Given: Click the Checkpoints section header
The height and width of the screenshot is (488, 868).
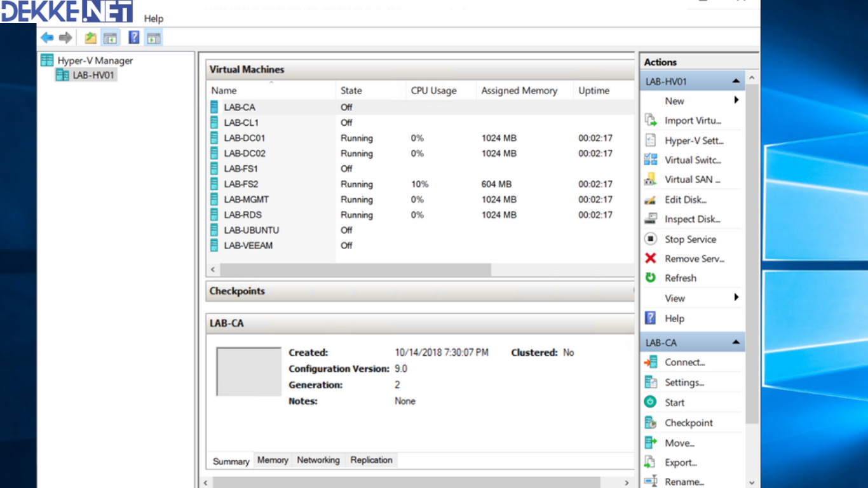Looking at the screenshot, I should [421, 291].
